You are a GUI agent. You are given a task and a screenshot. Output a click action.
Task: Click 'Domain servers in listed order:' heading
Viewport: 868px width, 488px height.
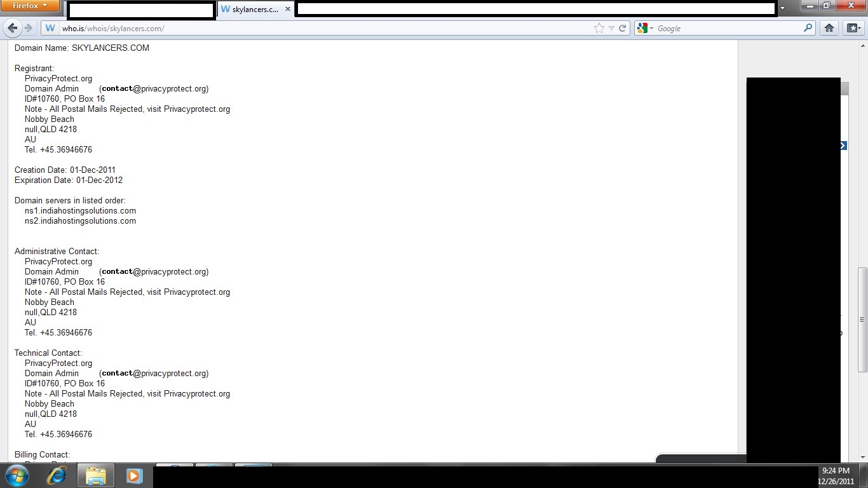pos(70,200)
